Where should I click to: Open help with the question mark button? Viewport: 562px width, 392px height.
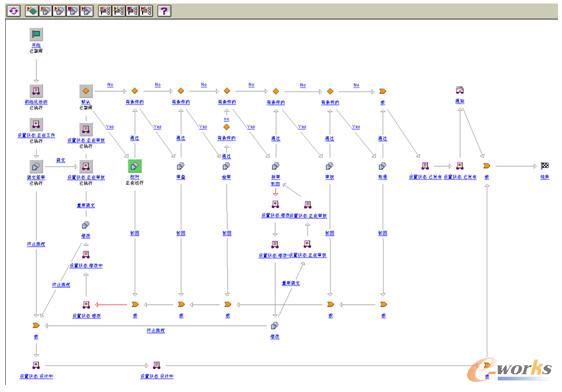click(164, 11)
